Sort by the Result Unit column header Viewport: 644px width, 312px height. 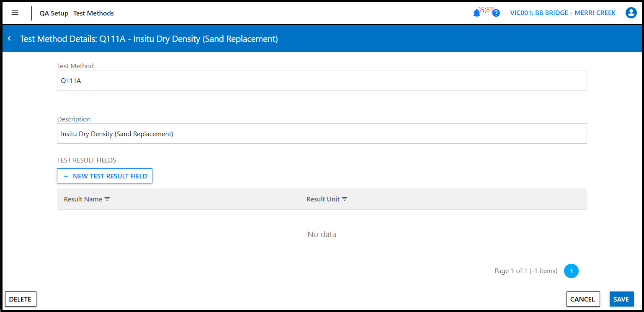(x=323, y=199)
